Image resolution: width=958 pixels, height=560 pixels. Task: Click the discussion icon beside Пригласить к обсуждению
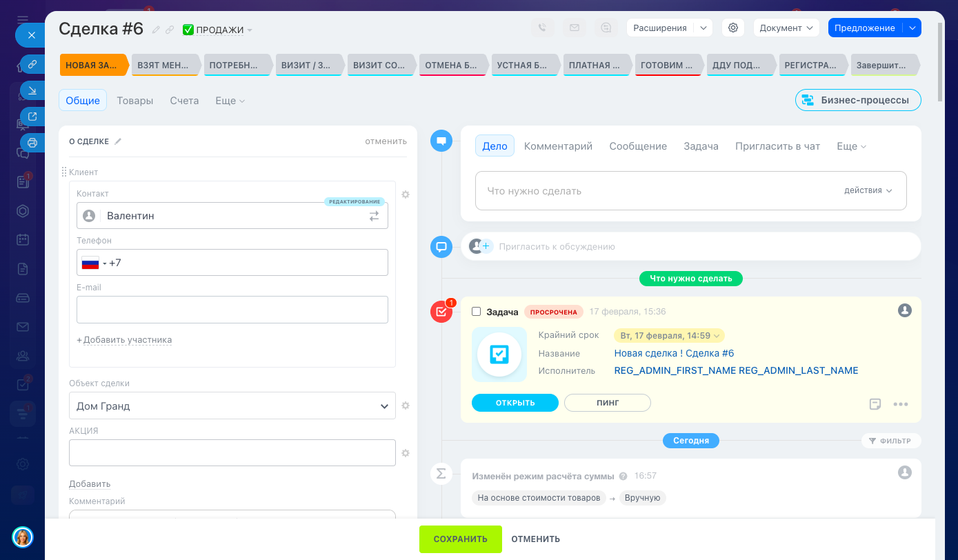click(441, 246)
